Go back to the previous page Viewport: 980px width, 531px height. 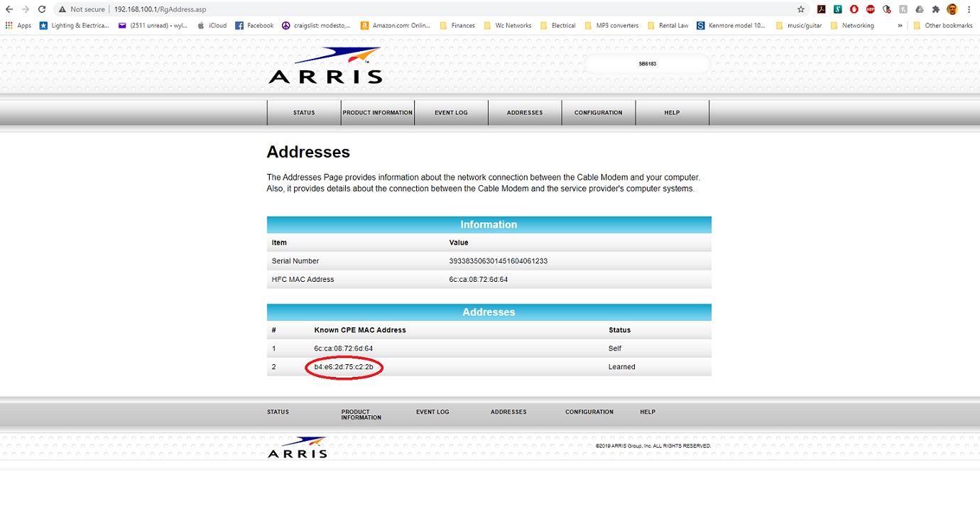click(x=9, y=9)
